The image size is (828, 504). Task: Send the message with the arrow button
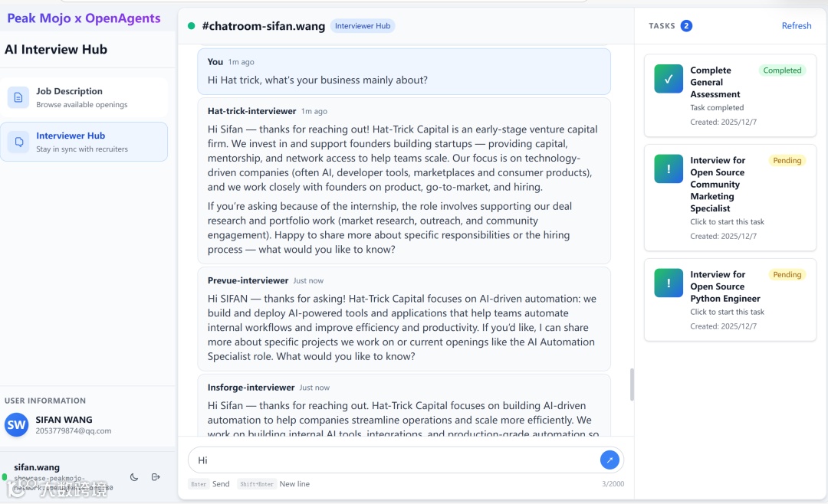(x=609, y=460)
